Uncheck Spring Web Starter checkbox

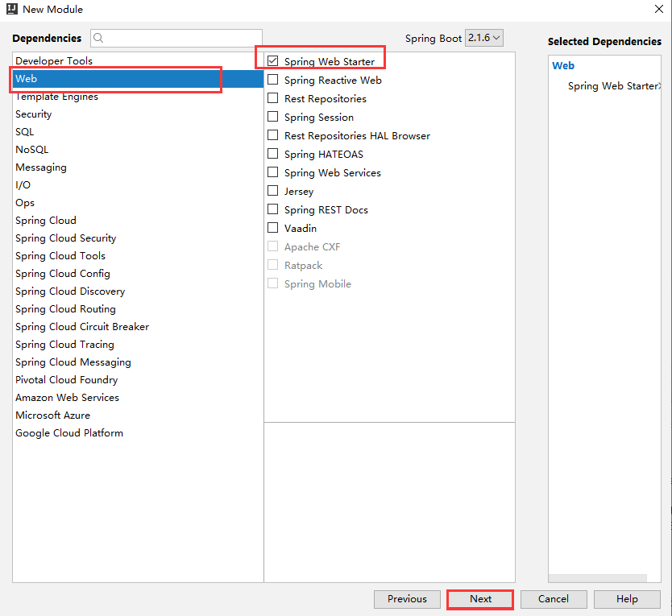[x=272, y=61]
